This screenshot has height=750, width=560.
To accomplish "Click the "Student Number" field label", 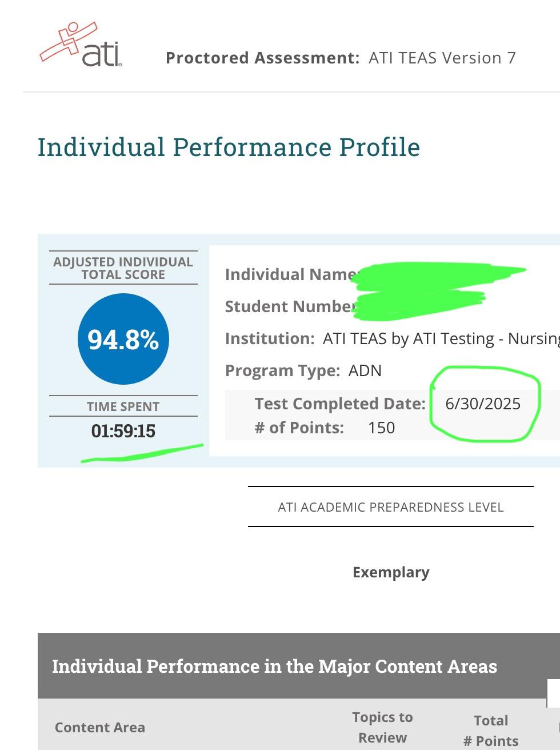I will (289, 306).
